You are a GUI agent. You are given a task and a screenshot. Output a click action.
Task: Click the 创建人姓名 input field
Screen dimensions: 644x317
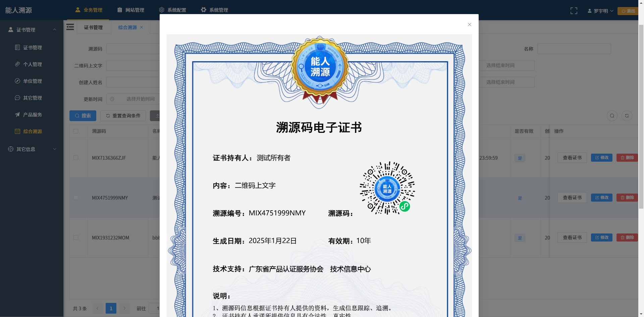point(133,82)
